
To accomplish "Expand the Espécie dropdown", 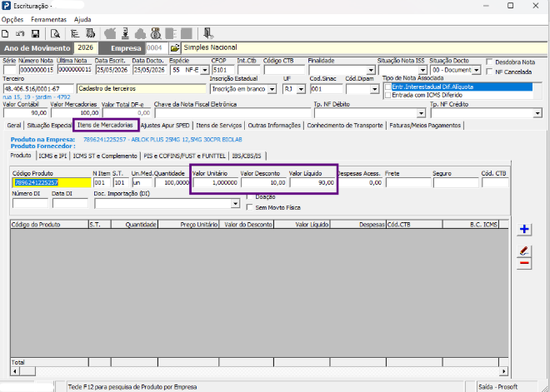I will tap(204, 70).
